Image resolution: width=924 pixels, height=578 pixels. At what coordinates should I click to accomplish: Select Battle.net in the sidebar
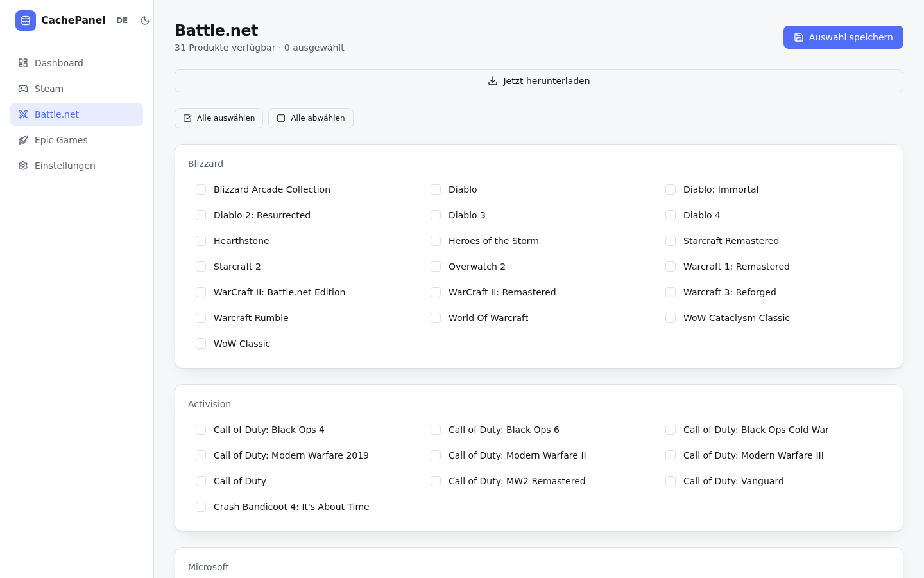tap(76, 114)
